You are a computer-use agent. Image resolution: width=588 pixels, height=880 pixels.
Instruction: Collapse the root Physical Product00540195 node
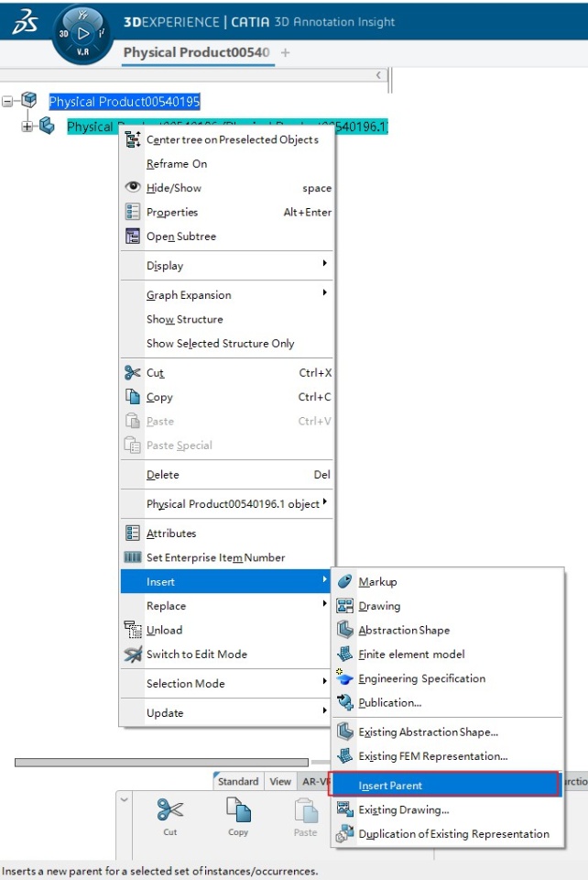(x=7, y=102)
